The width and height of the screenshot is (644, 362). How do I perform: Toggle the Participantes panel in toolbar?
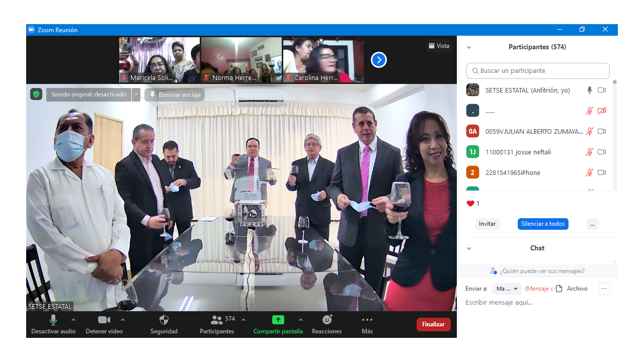point(217,324)
